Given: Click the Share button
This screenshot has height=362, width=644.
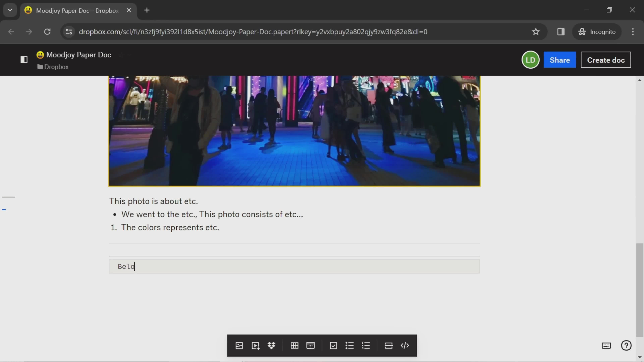Looking at the screenshot, I should point(560,60).
